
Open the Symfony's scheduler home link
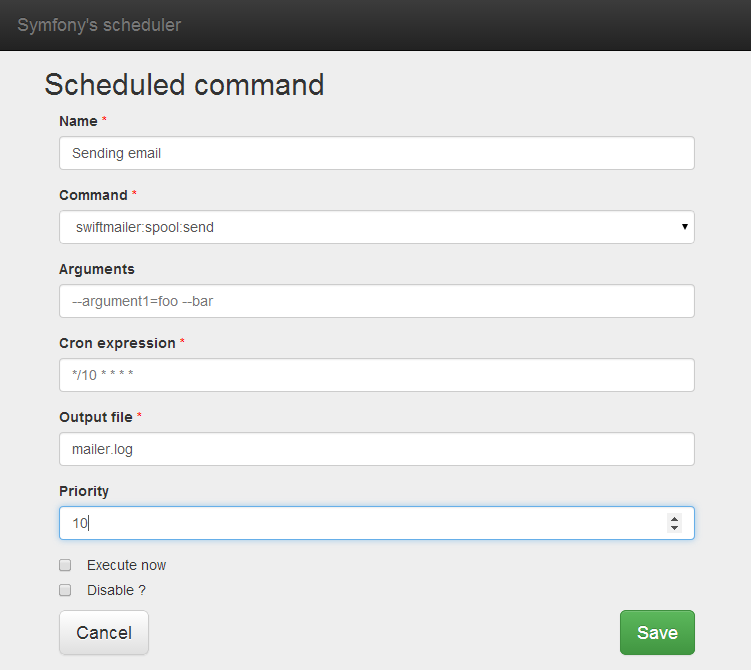point(99,25)
